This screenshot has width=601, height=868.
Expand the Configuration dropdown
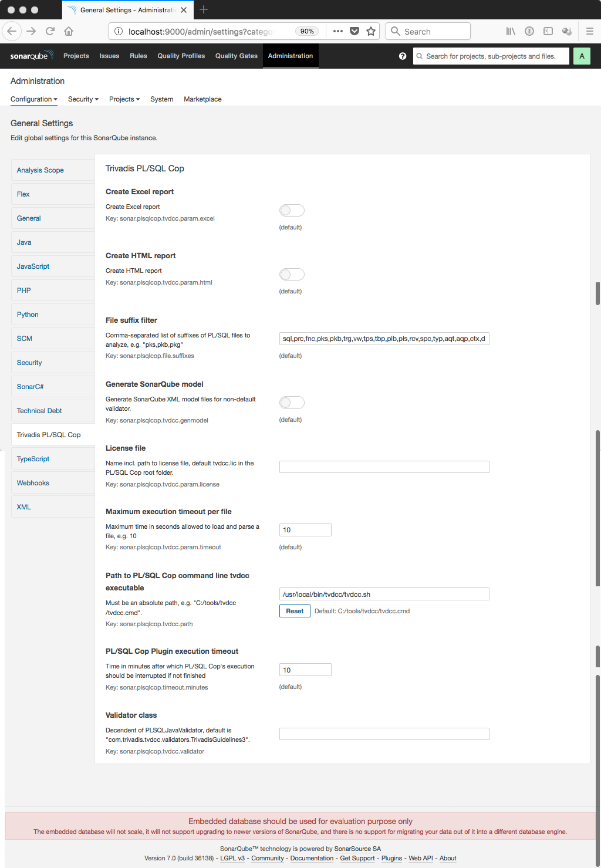[34, 99]
